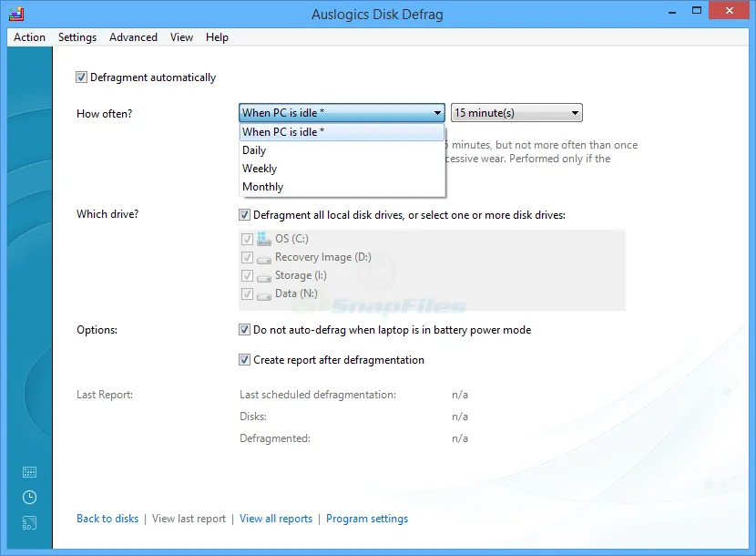Open the SSD sidebar icon

point(29,522)
